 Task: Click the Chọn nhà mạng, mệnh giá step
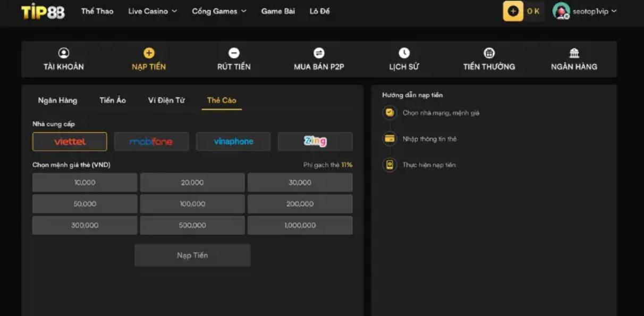pos(441,113)
